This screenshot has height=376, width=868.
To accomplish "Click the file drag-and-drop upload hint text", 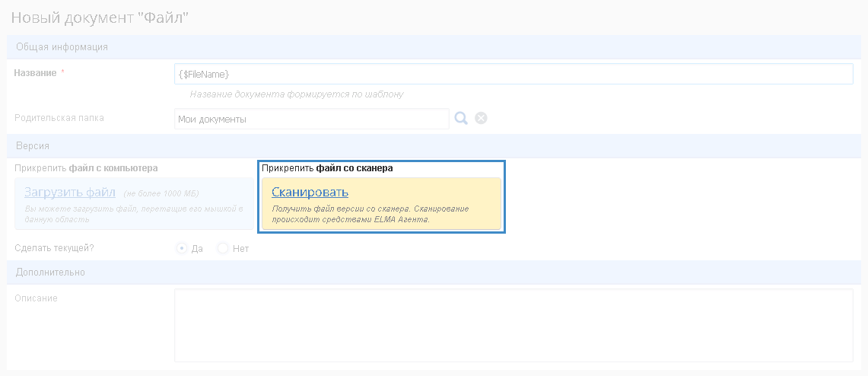I will point(133,214).
